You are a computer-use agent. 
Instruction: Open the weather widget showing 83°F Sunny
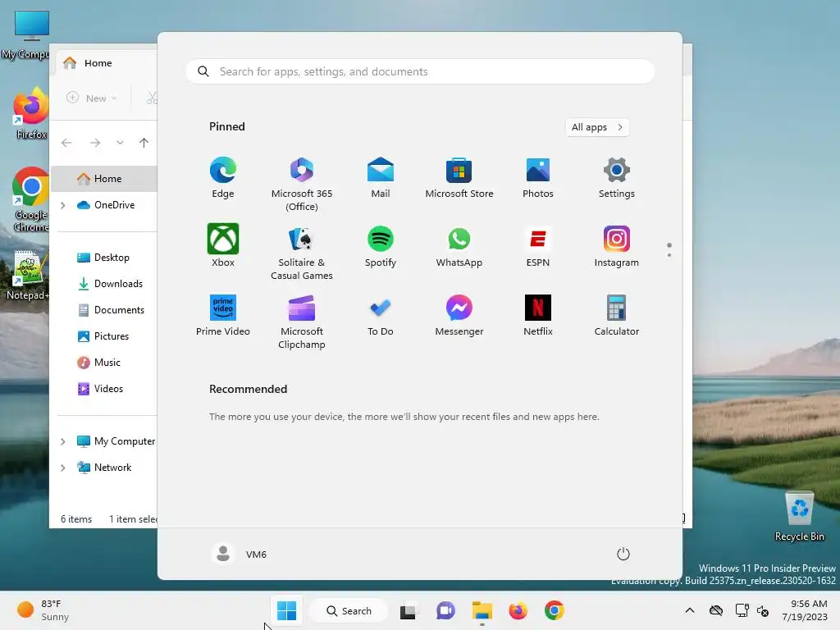coord(43,610)
